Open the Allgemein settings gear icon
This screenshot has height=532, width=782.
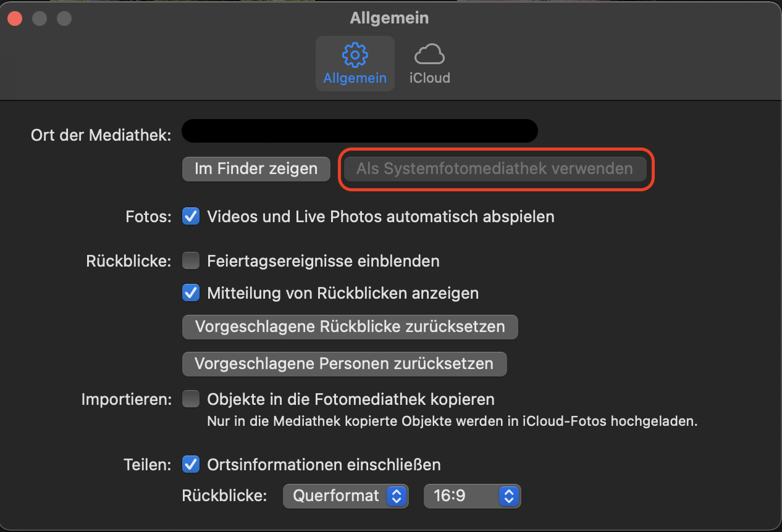coord(355,56)
